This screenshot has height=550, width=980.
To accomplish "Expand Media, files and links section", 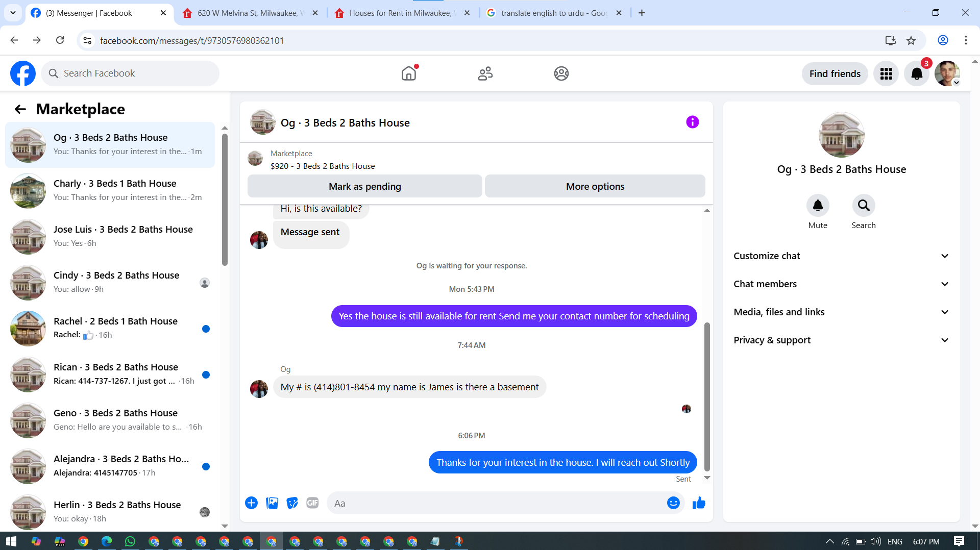I will pyautogui.click(x=841, y=312).
